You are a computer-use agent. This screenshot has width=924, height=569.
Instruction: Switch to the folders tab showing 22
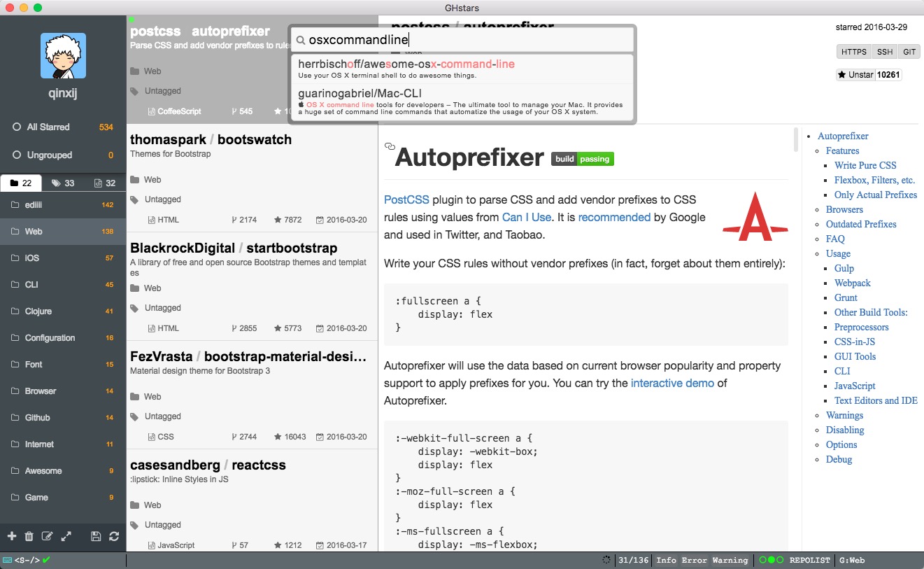(x=21, y=183)
